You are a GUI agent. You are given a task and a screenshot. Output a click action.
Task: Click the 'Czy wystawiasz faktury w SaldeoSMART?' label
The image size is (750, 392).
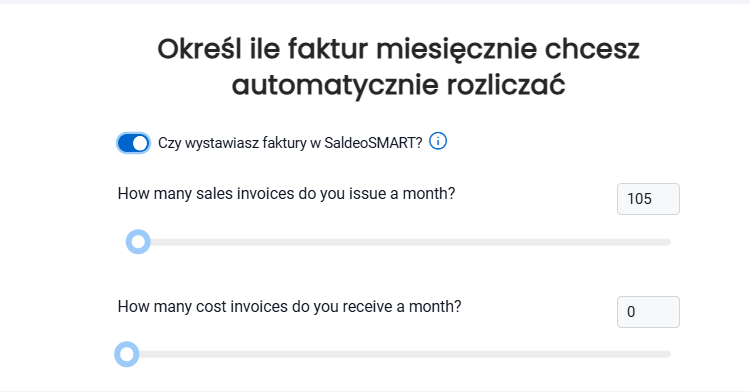click(290, 143)
